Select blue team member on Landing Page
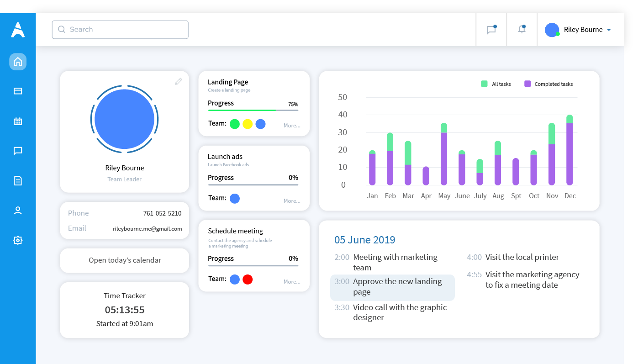This screenshot has height=364, width=638. (x=260, y=124)
